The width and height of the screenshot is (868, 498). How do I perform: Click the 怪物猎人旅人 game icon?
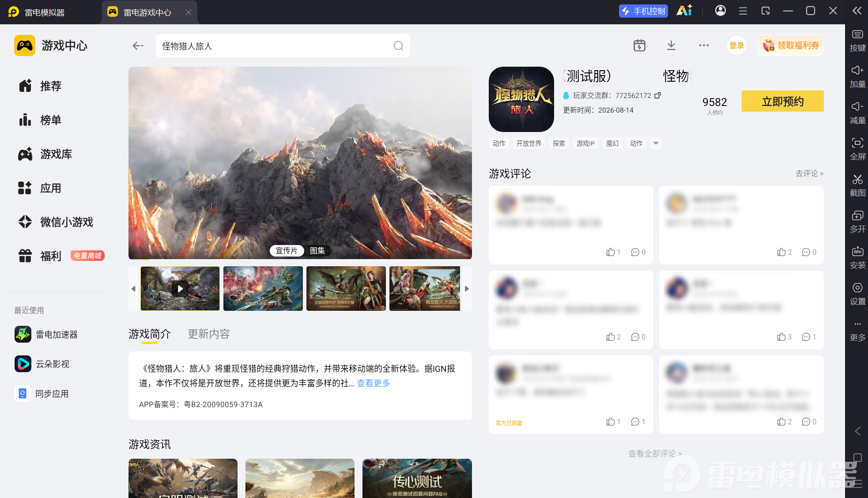[521, 99]
